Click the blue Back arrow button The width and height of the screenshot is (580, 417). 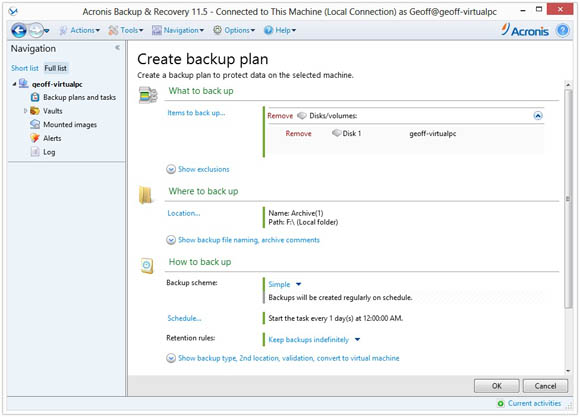[x=18, y=30]
